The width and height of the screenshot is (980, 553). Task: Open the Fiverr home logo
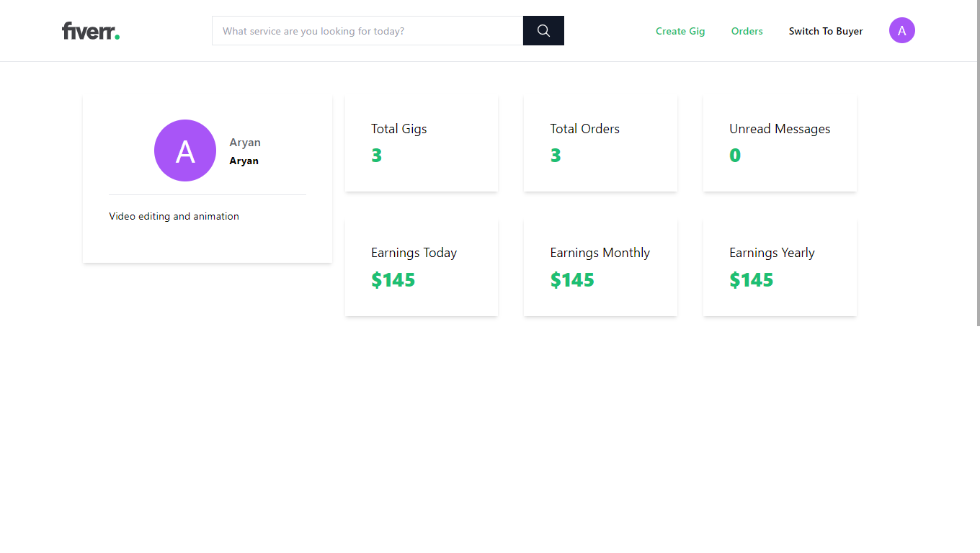pyautogui.click(x=86, y=30)
